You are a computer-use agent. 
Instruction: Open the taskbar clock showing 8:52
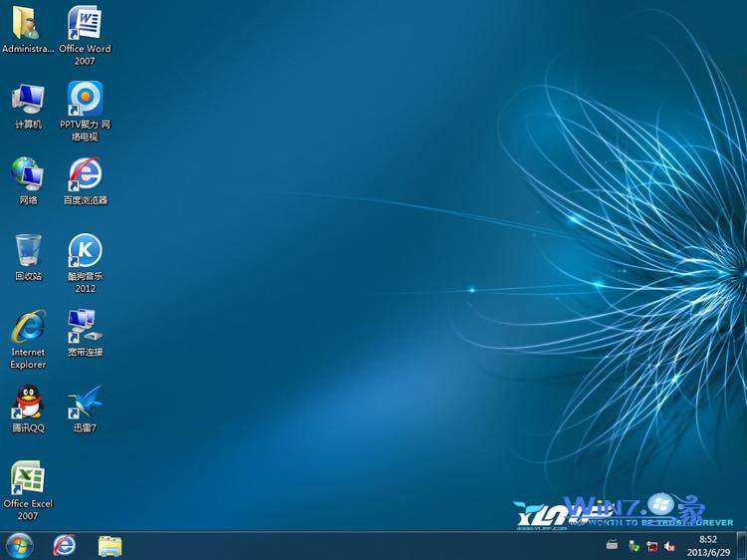(x=708, y=545)
